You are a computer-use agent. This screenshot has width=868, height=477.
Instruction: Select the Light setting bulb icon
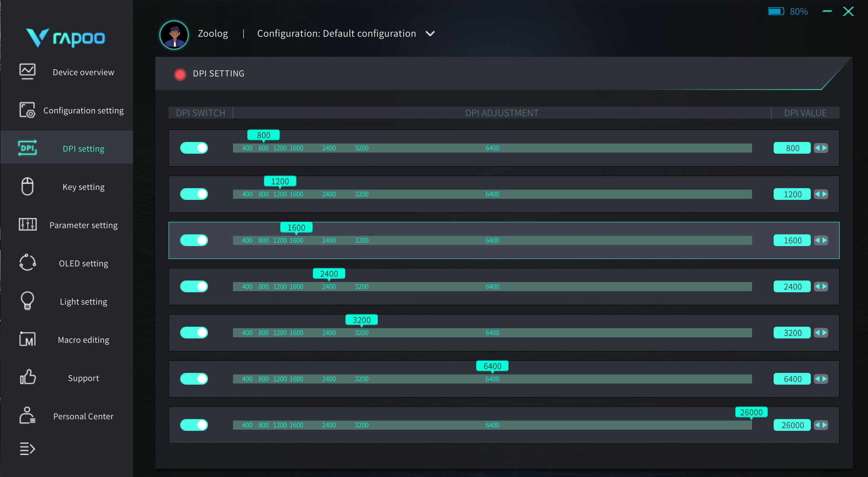point(27,301)
